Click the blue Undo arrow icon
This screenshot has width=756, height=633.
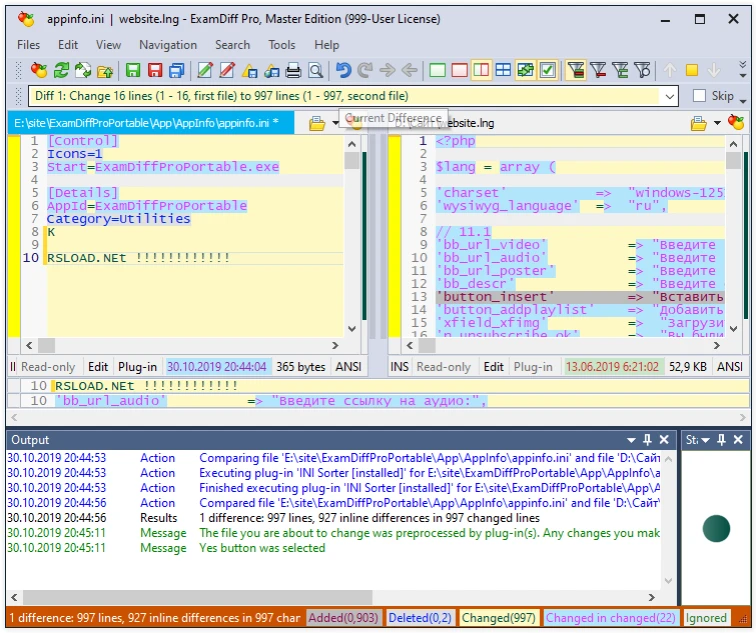[343, 71]
